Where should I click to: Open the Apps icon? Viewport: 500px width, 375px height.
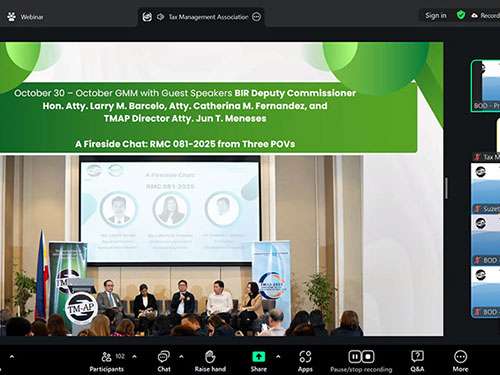click(305, 357)
